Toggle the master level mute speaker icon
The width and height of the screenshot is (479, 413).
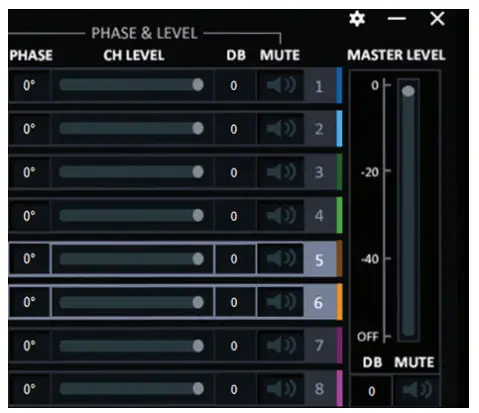pos(417,390)
